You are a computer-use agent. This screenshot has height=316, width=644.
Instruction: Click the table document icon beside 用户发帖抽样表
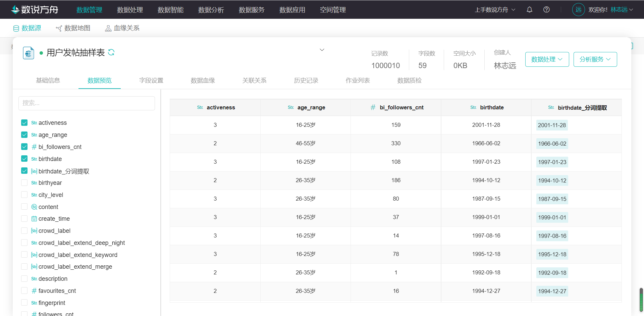(x=29, y=53)
